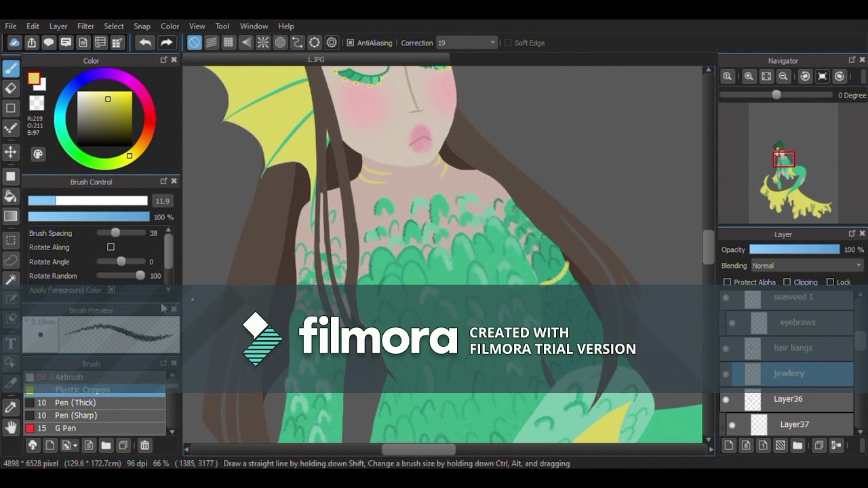
Task: Enable the Clipping checkbox
Action: (x=787, y=282)
